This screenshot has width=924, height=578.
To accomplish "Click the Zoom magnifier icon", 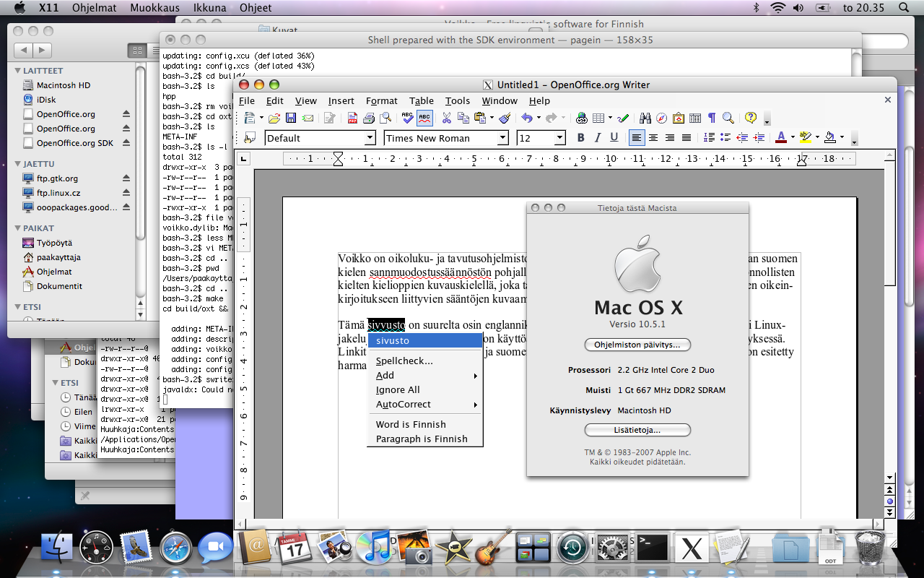I will pyautogui.click(x=728, y=118).
